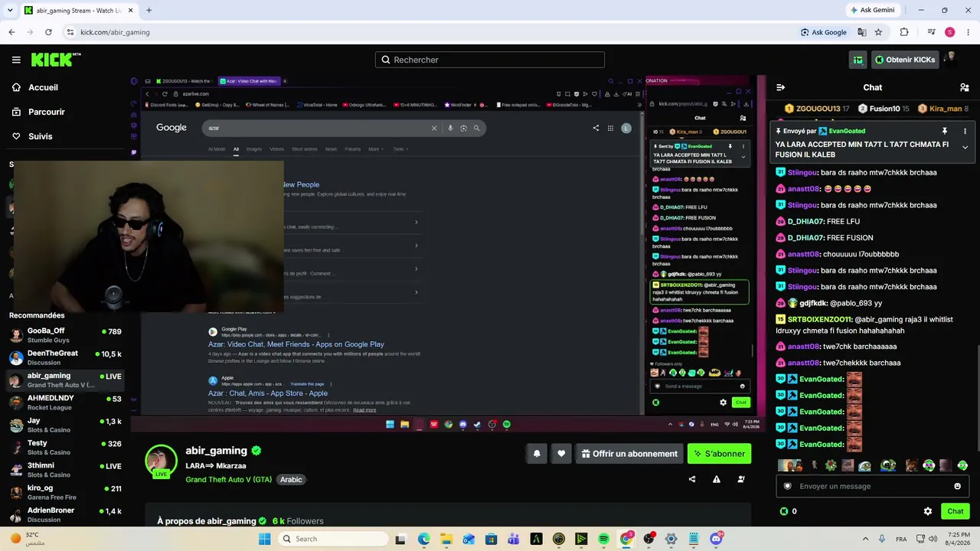Click username gdjfkdk in chat

click(x=813, y=303)
